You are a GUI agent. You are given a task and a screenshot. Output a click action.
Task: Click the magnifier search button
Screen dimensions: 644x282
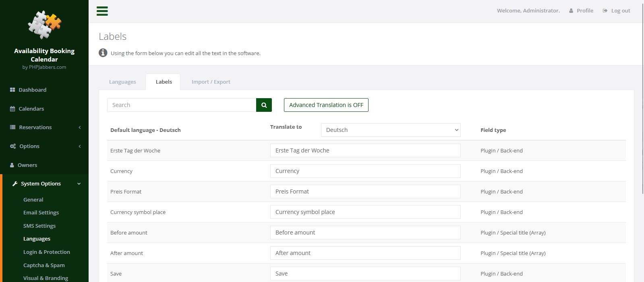(x=264, y=105)
